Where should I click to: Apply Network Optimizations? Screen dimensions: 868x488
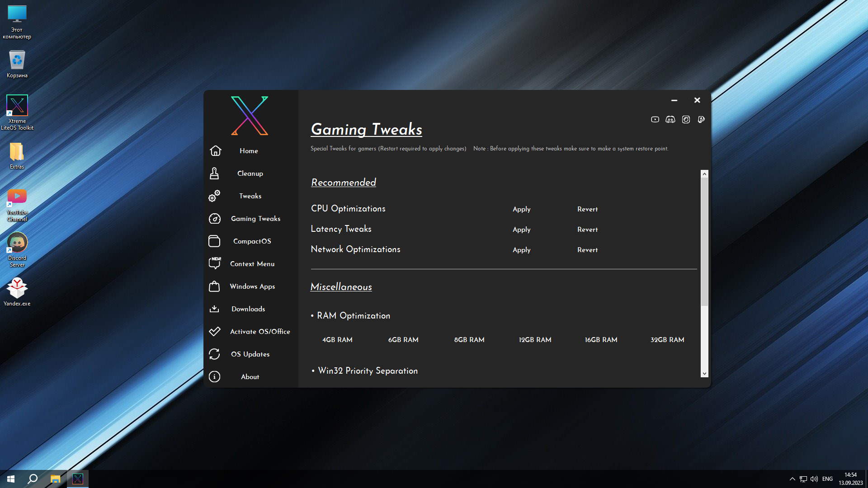click(x=521, y=249)
